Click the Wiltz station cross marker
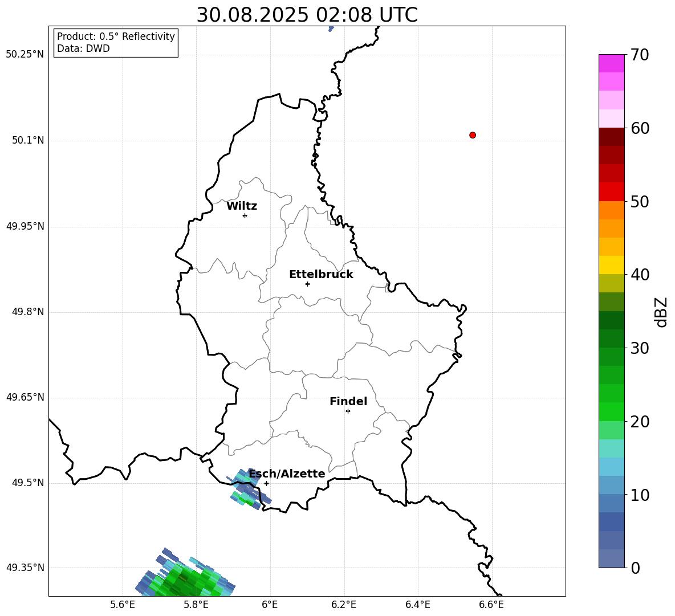This screenshot has height=616, width=675. (245, 215)
